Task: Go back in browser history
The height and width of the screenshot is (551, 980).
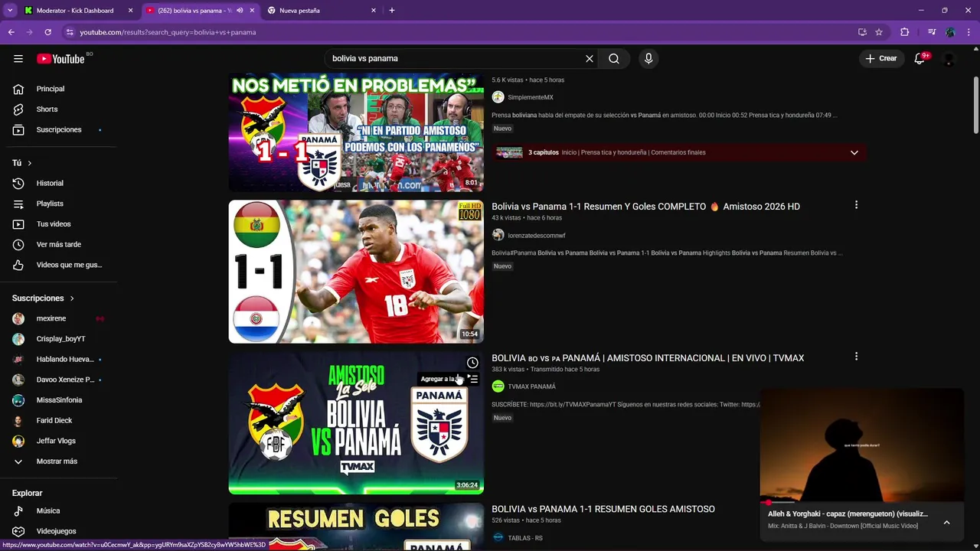Action: pyautogui.click(x=11, y=32)
